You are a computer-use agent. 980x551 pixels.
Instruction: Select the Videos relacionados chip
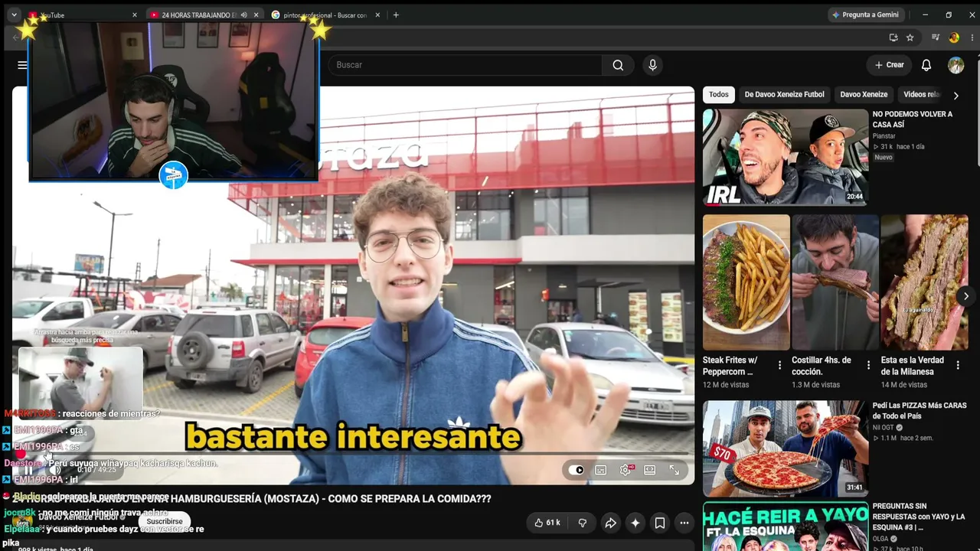click(922, 95)
